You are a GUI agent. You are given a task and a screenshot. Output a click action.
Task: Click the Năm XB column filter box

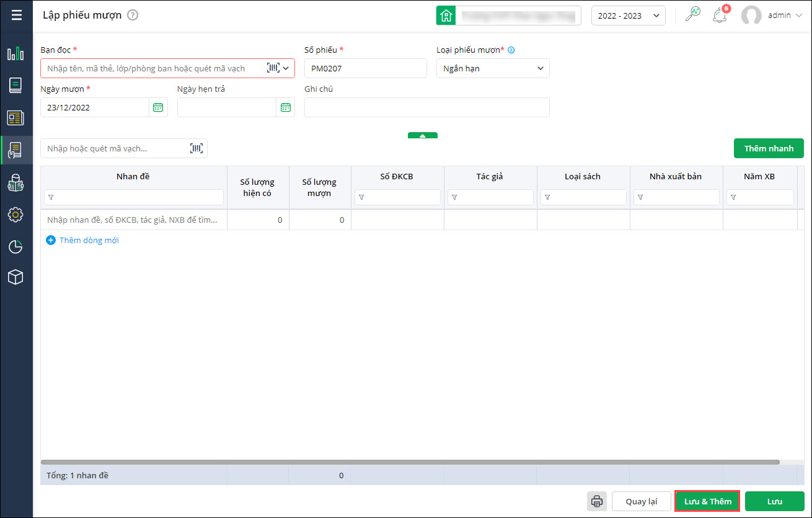pos(761,197)
